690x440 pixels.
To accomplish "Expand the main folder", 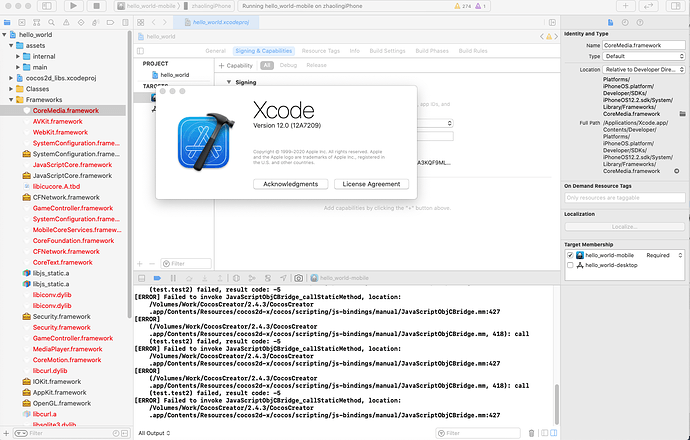I will [18, 67].
